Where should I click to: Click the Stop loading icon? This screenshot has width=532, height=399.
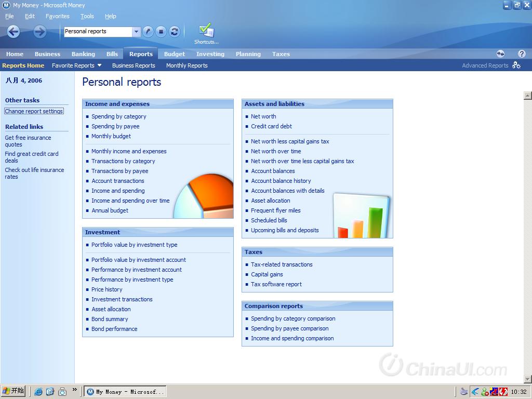coord(161,32)
